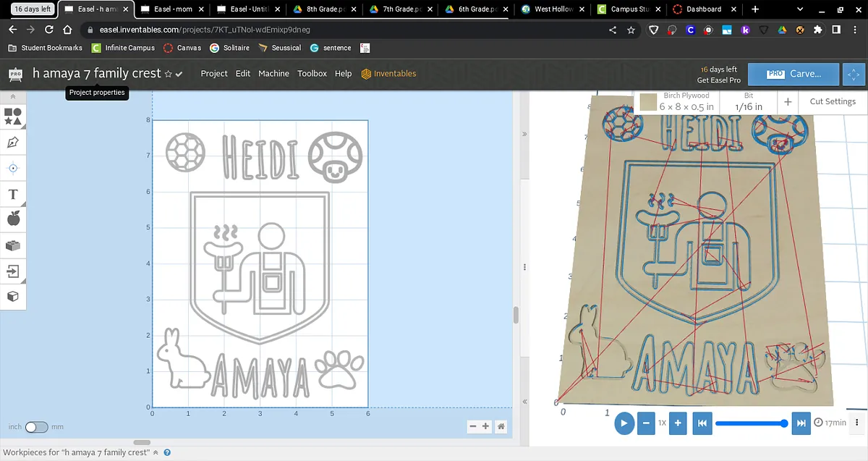Open the Apps lego brick icon

(13, 245)
